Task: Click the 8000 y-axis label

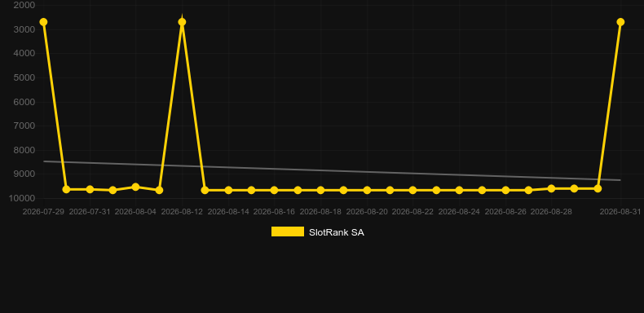Action: 24,150
